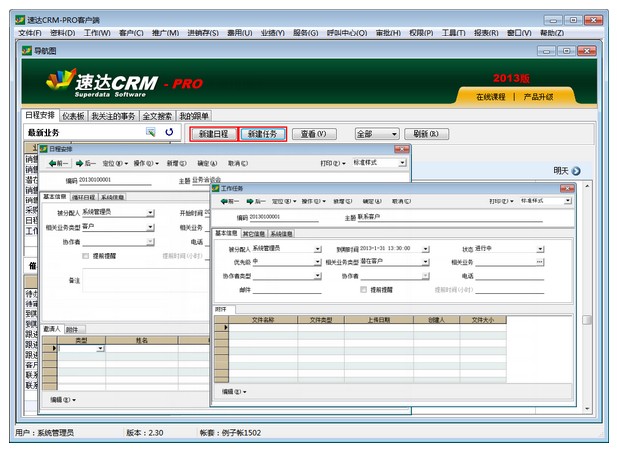The width and height of the screenshot is (617, 450).
Task: Open 编辑(E) menu at bottom of 日程安排
Action: coord(63,400)
